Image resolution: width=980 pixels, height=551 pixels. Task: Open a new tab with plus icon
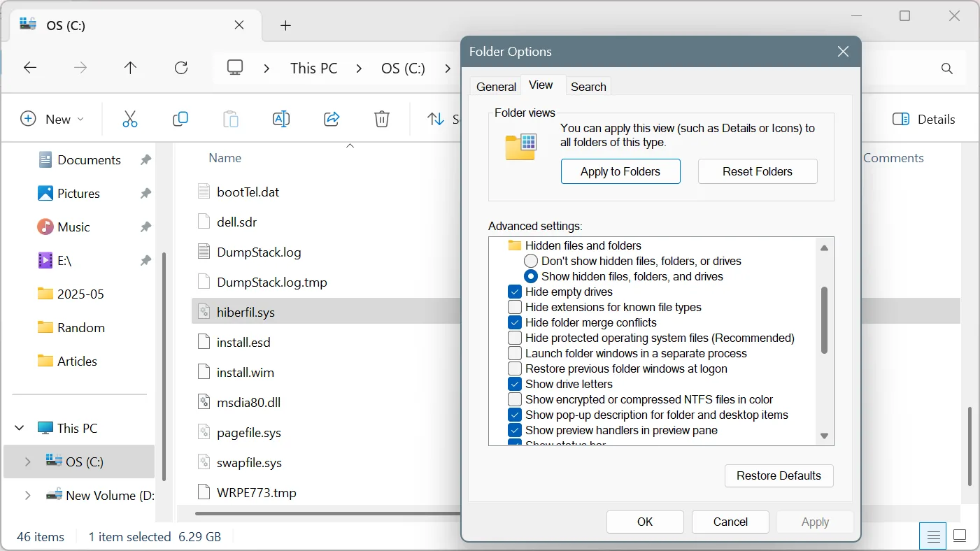[285, 26]
